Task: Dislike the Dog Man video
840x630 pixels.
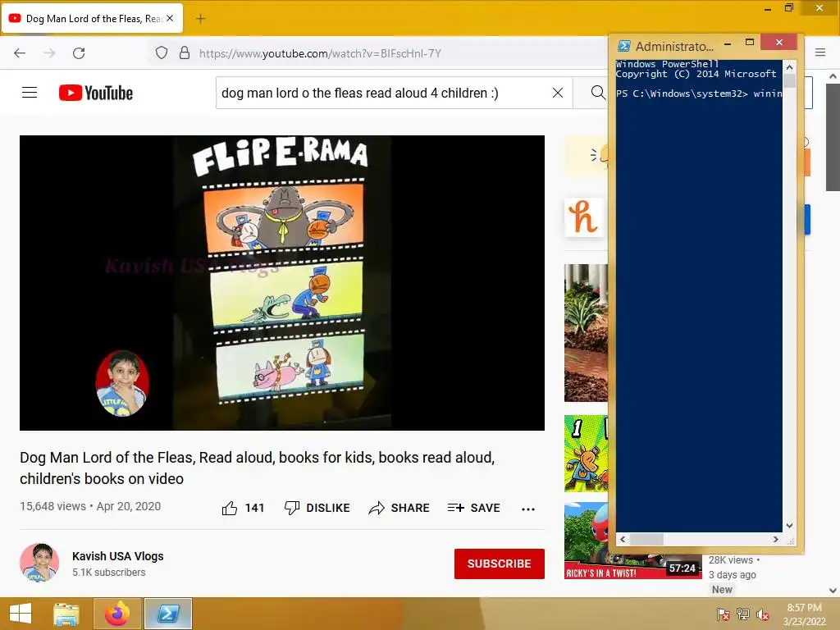Action: pos(317,508)
